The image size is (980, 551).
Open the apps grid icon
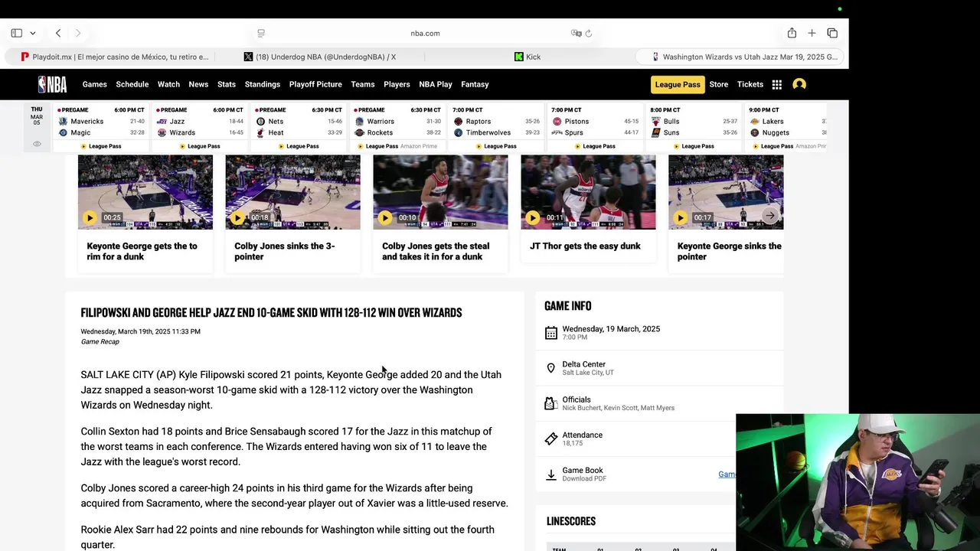click(776, 84)
